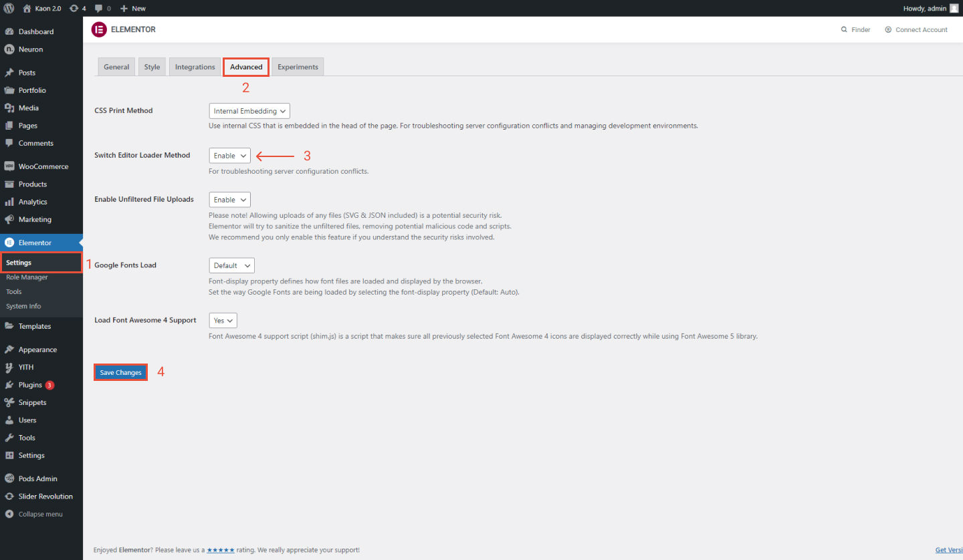This screenshot has height=560, width=963.
Task: Open CSS Print Method dropdown
Action: (x=249, y=111)
